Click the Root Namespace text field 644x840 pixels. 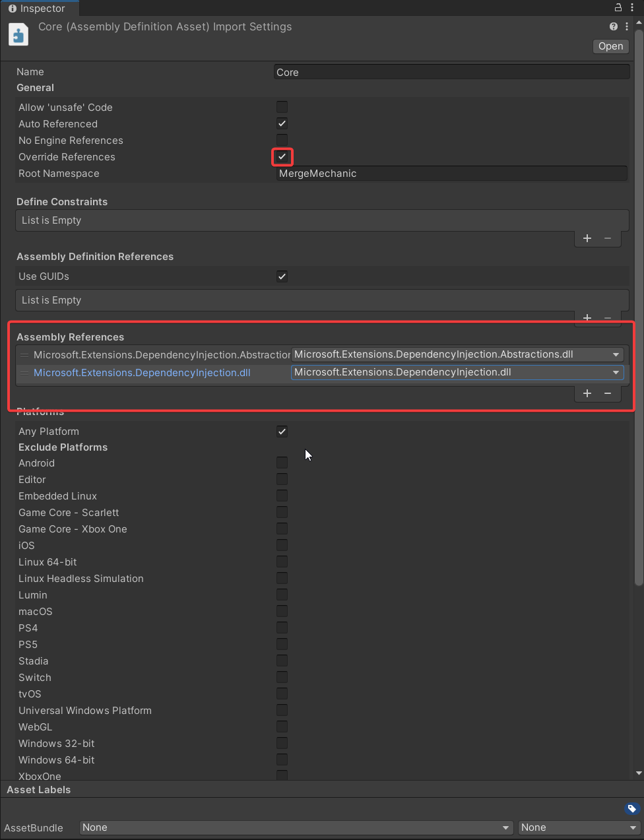click(x=451, y=174)
